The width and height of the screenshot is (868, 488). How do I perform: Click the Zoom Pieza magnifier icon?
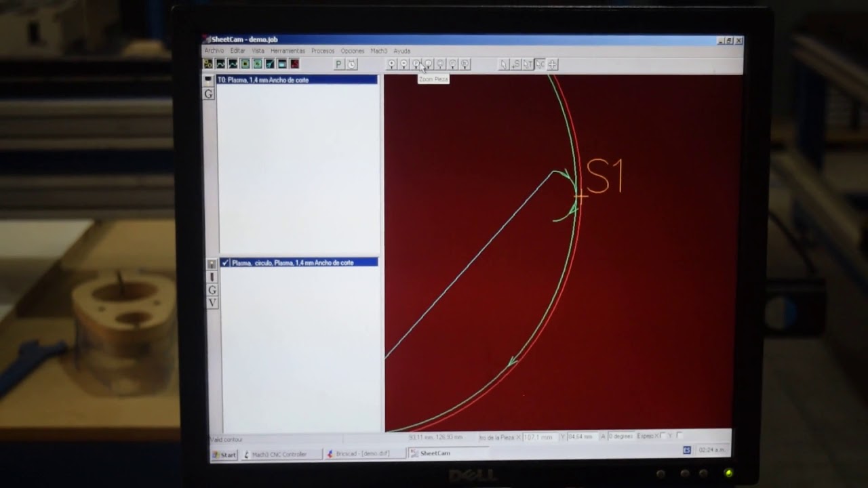coord(416,64)
